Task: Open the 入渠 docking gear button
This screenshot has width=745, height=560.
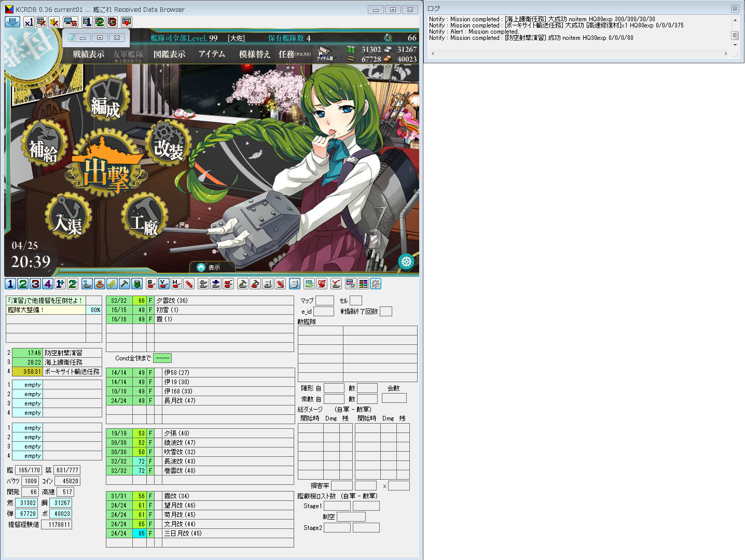Action: click(68, 216)
